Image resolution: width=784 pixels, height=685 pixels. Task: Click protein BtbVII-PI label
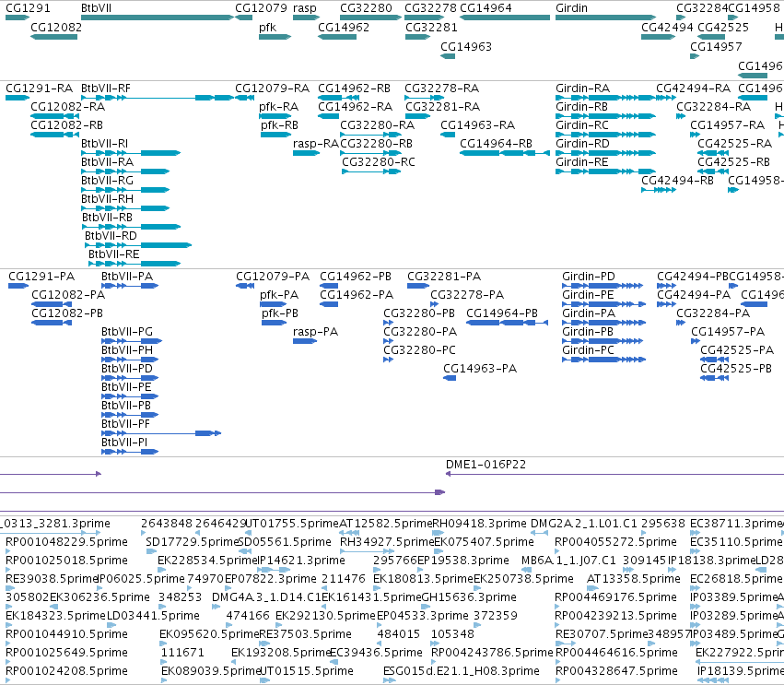pos(124,442)
